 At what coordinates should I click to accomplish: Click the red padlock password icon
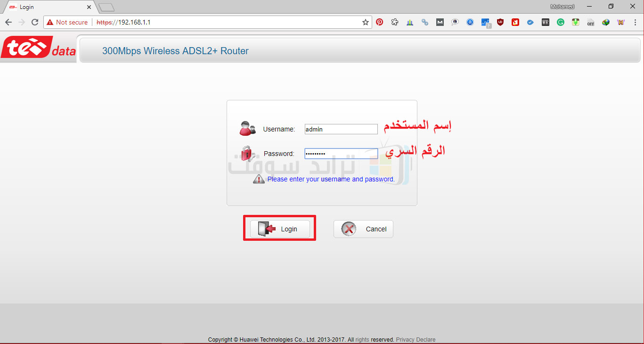247,153
